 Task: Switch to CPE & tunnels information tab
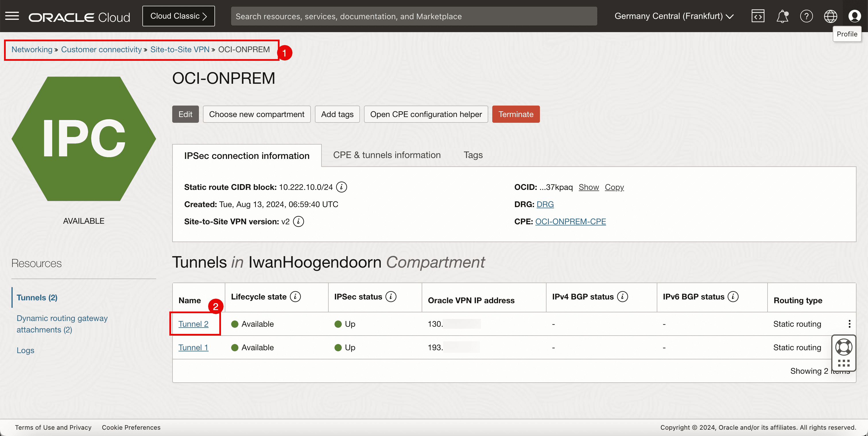click(386, 155)
